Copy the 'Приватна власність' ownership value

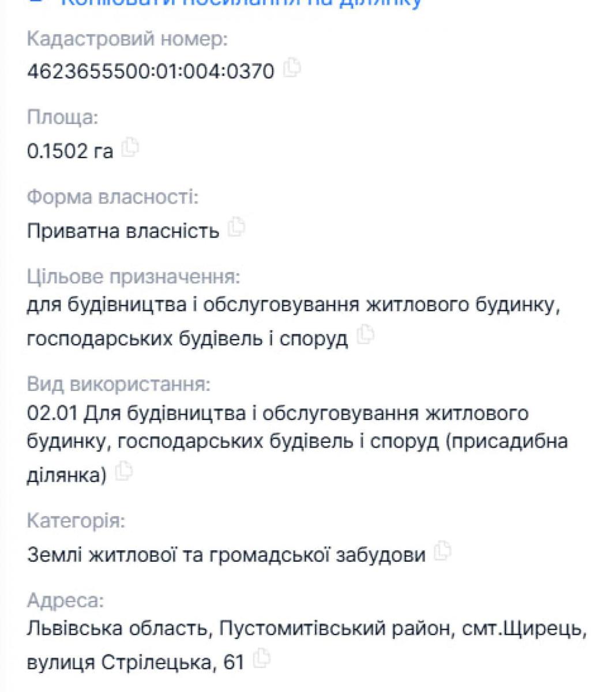point(236,227)
